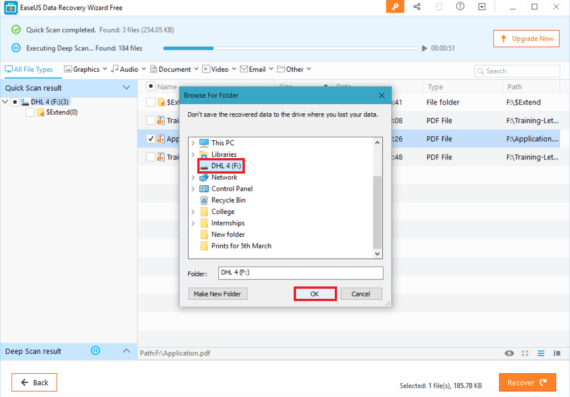
Task: Click the Path column header
Action: pyautogui.click(x=514, y=87)
